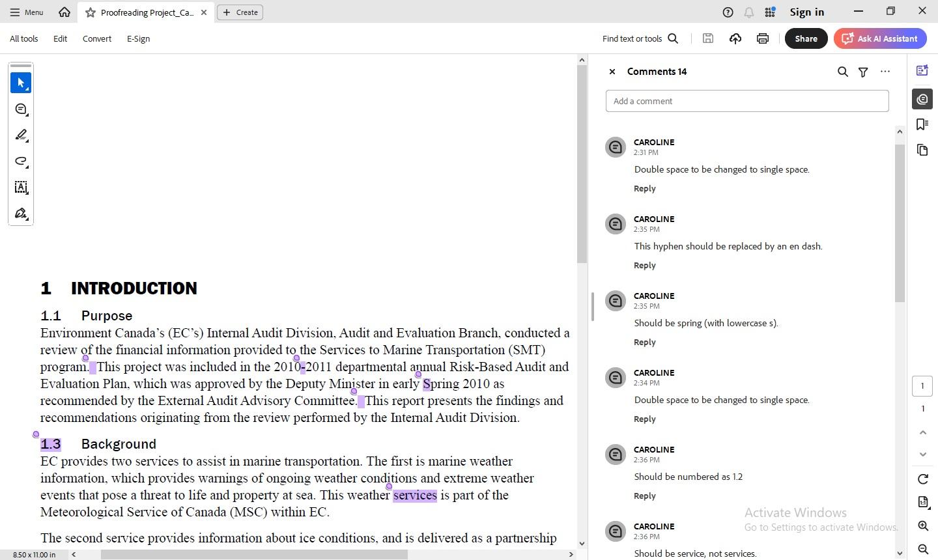Viewport: 938px width, 560px height.
Task: Click the Print icon
Action: [x=763, y=38]
